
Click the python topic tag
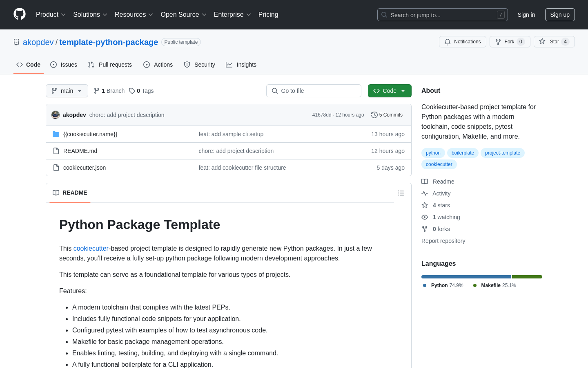point(433,153)
